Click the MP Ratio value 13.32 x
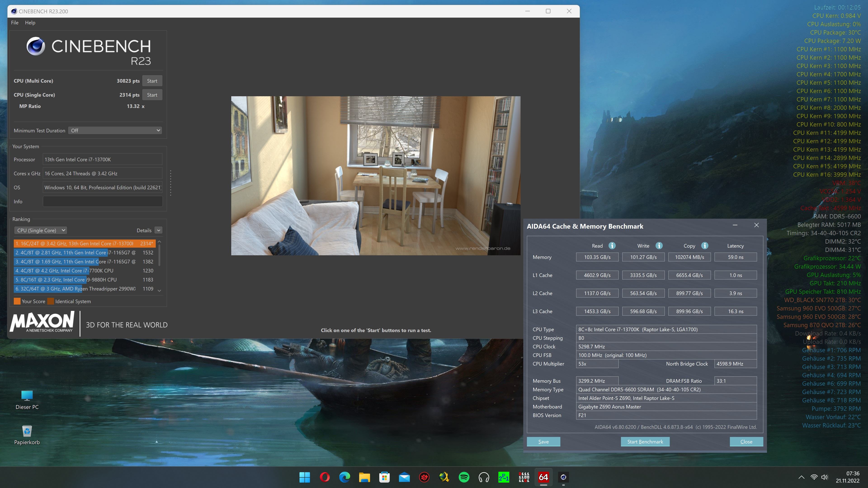Image resolution: width=868 pixels, height=488 pixels. click(x=135, y=106)
